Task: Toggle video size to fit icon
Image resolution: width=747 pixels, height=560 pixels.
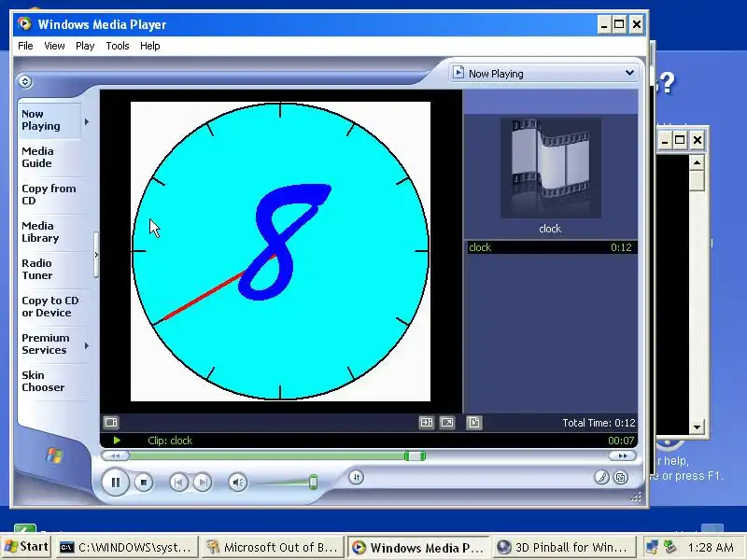Action: (x=427, y=423)
